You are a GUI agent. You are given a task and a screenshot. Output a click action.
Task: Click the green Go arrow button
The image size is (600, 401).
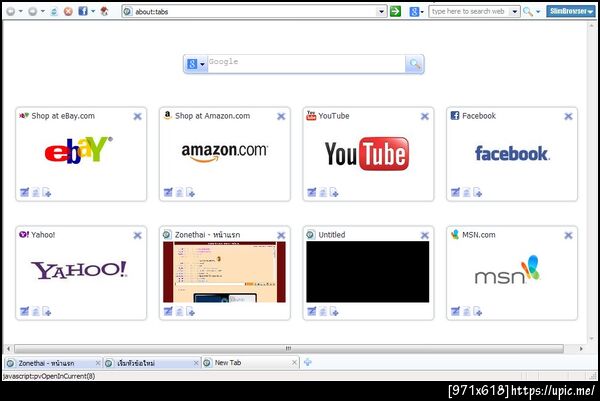pyautogui.click(x=395, y=11)
